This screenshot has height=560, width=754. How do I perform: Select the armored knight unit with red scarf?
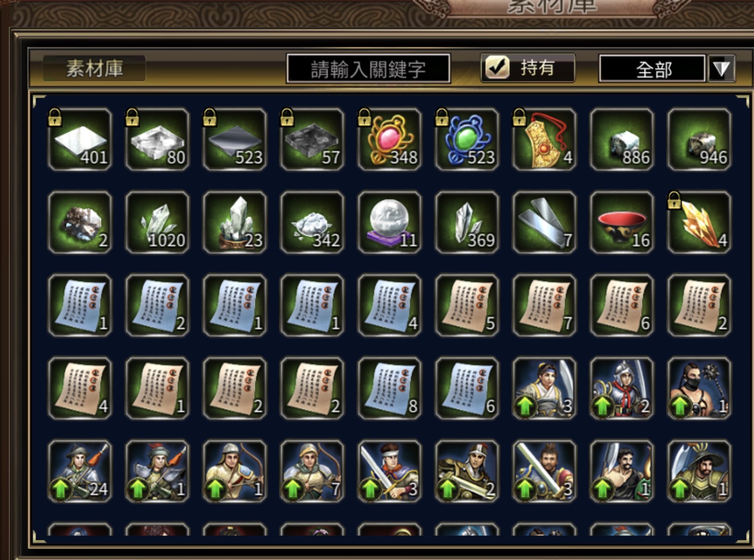pos(622,388)
